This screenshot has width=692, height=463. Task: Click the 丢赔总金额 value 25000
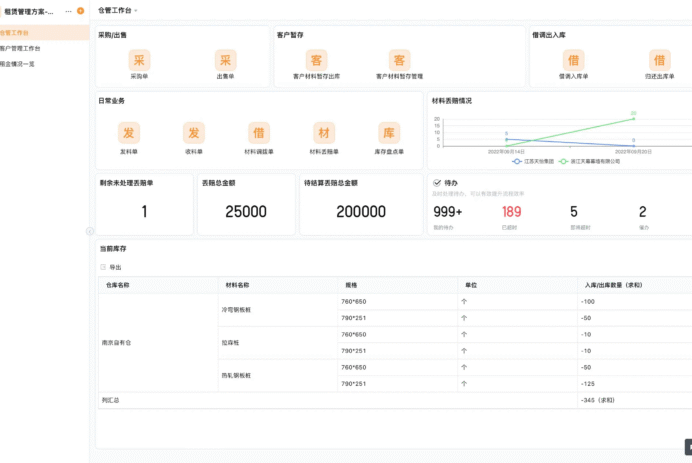coord(246,212)
